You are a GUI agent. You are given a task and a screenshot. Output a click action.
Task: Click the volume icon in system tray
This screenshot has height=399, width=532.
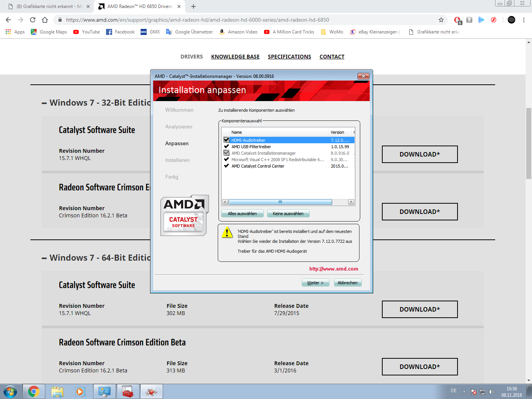point(492,392)
